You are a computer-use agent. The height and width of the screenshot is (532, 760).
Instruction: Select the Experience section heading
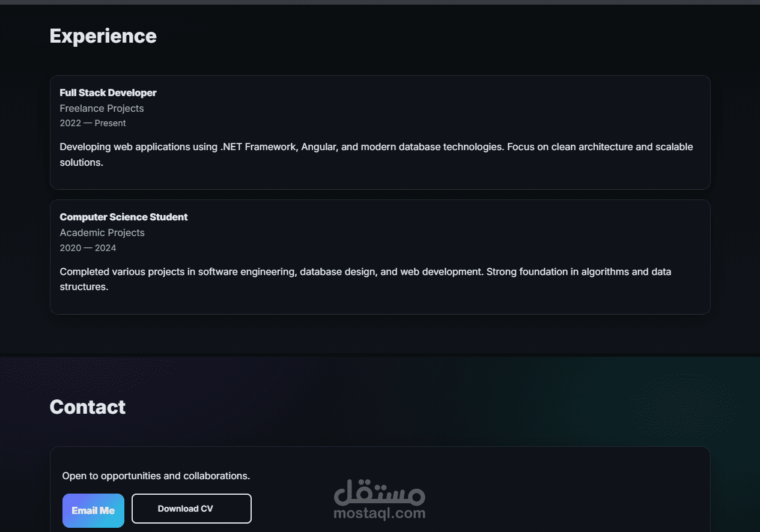pos(103,36)
